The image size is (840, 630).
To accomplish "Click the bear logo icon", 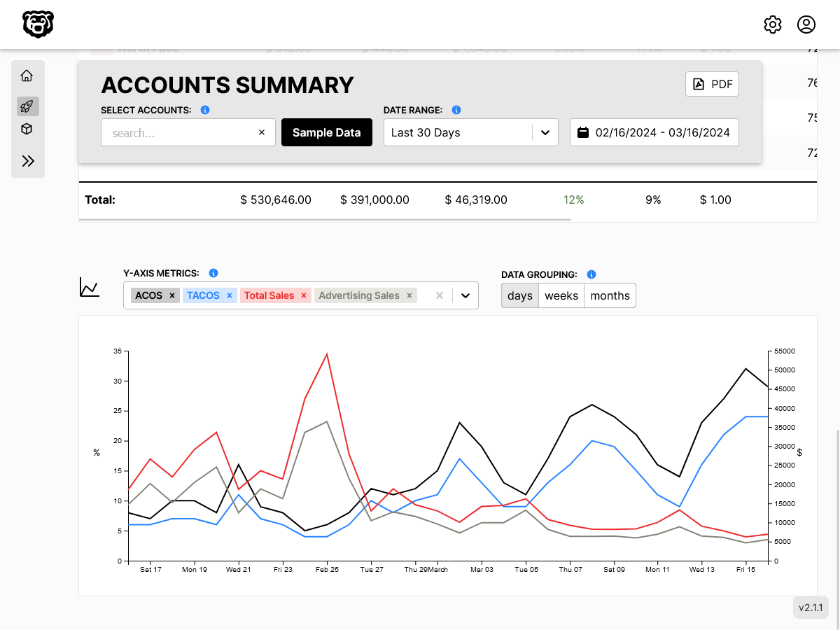I will pyautogui.click(x=38, y=24).
